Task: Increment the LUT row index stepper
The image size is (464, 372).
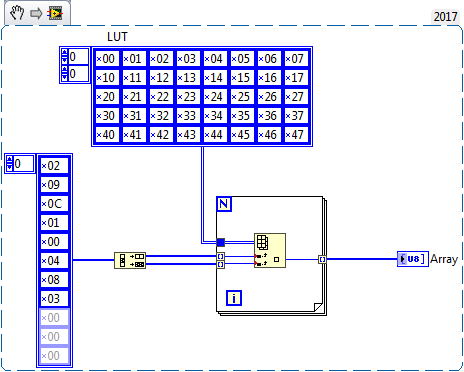Action: (x=65, y=52)
